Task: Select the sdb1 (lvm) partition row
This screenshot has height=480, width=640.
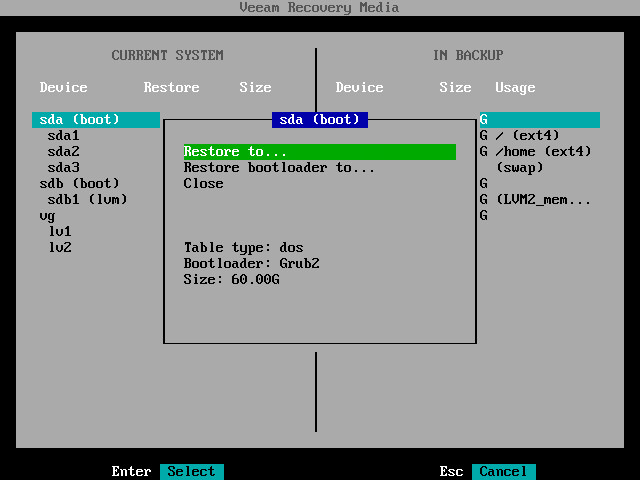Action: (87, 200)
